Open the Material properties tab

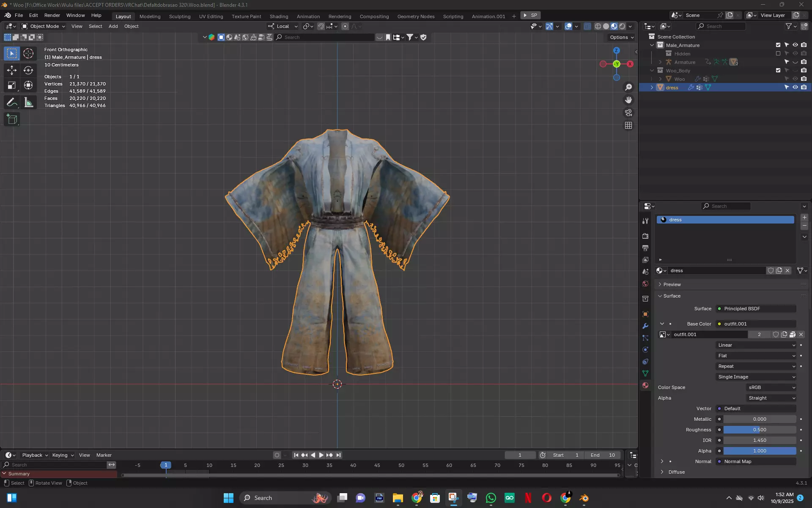[645, 385]
